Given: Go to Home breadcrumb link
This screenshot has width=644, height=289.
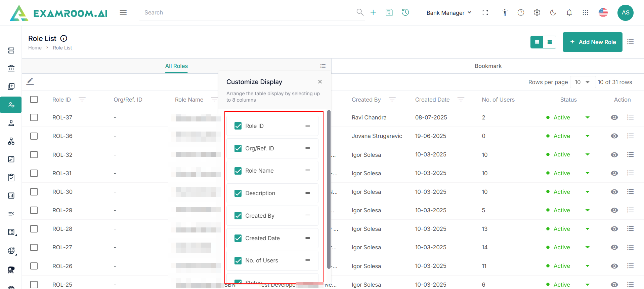Looking at the screenshot, I should point(35,48).
